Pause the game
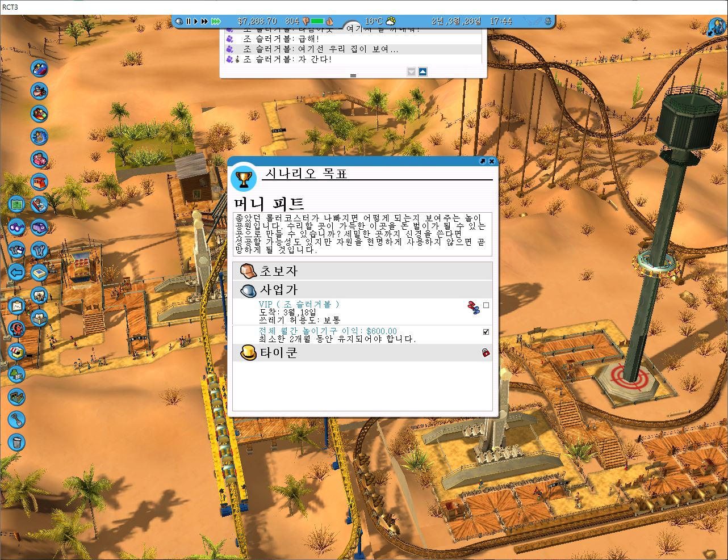This screenshot has height=560, width=728. (x=188, y=22)
